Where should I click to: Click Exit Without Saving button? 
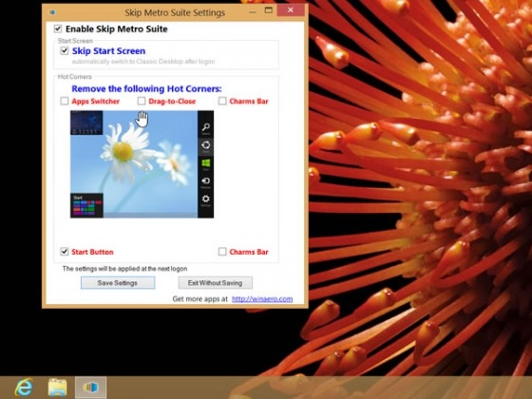point(215,283)
